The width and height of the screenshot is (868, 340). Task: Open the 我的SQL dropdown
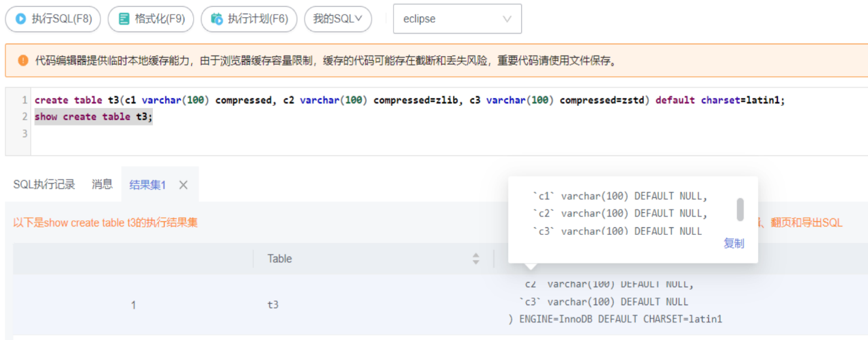(337, 19)
